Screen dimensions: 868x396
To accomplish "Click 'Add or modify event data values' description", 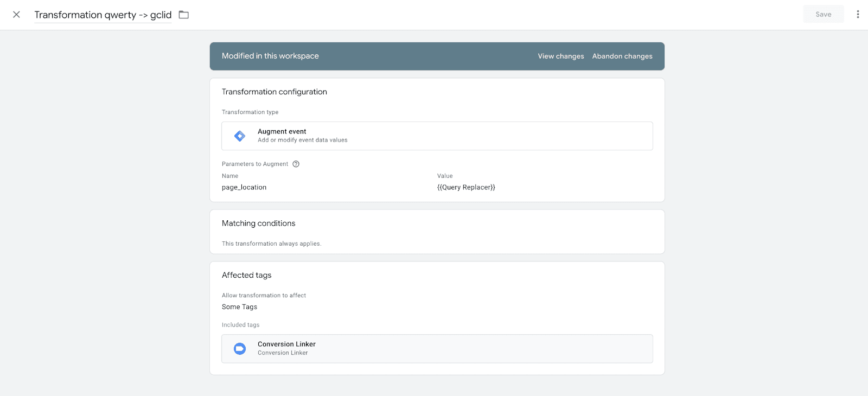I will click(303, 140).
